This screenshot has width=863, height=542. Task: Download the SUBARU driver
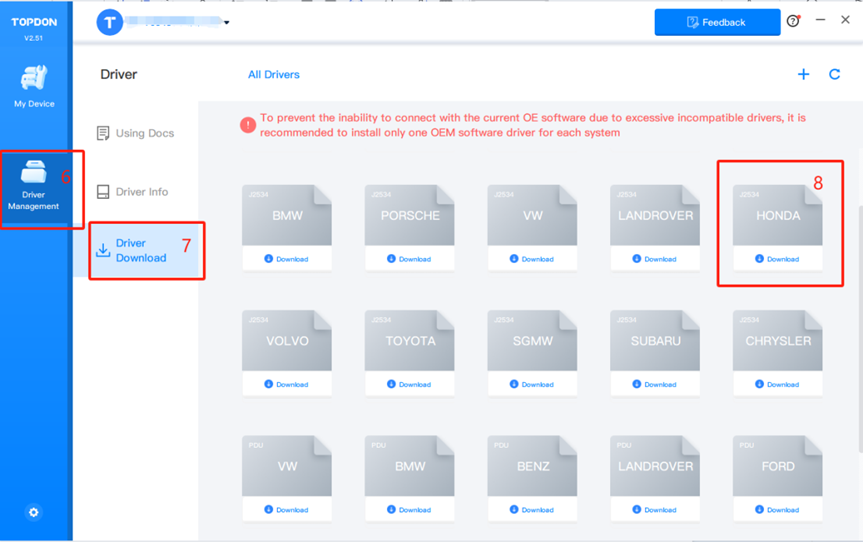click(x=655, y=384)
